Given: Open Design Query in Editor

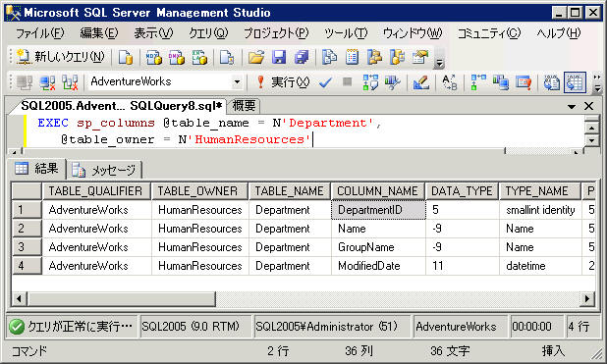Looking at the screenshot, I should click(x=420, y=82).
